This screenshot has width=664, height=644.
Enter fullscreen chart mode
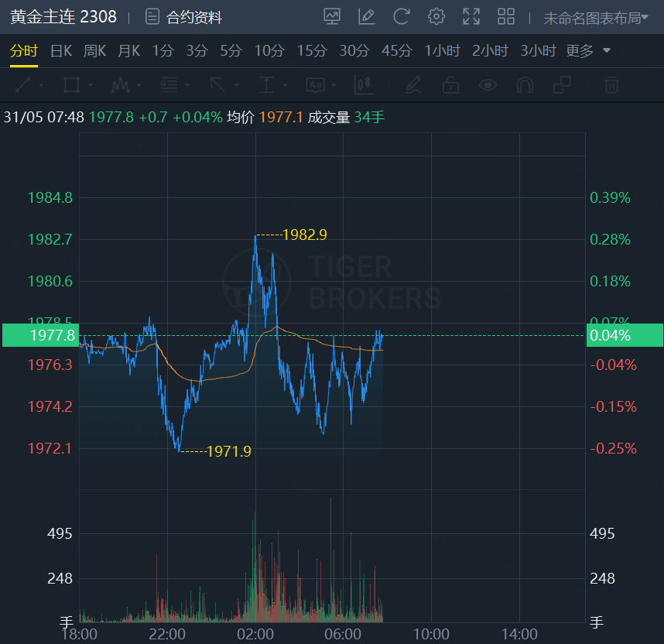point(471,16)
